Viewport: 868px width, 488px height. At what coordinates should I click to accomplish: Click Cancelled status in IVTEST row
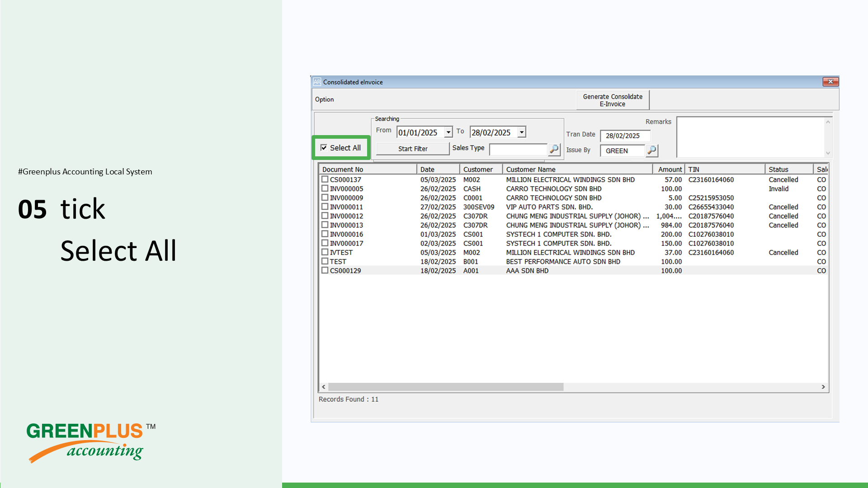coord(783,253)
